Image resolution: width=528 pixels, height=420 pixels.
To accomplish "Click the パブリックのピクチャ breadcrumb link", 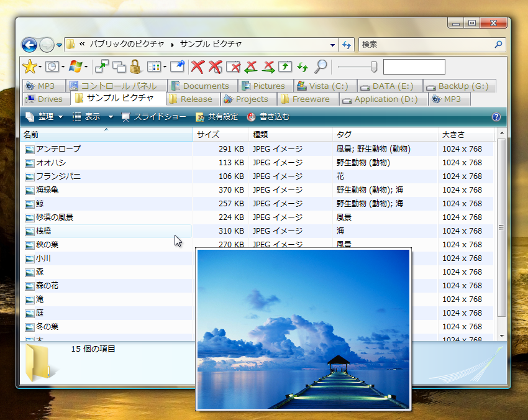I will 127,44.
